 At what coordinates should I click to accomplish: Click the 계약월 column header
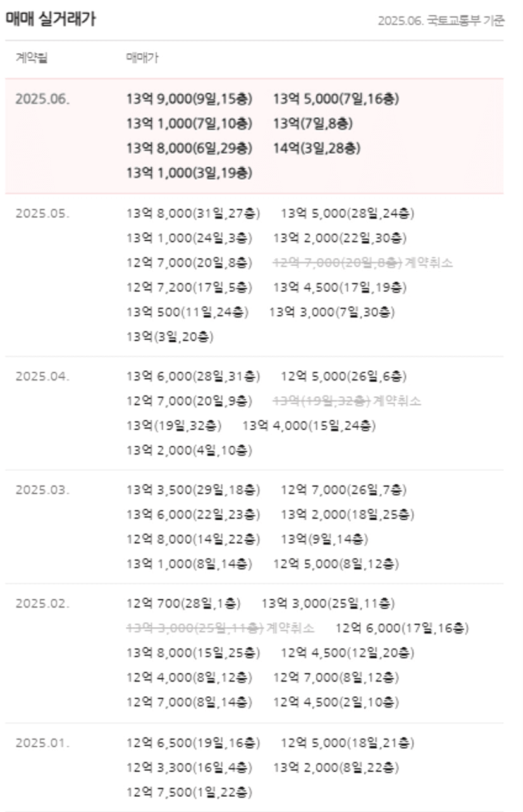[x=32, y=59]
